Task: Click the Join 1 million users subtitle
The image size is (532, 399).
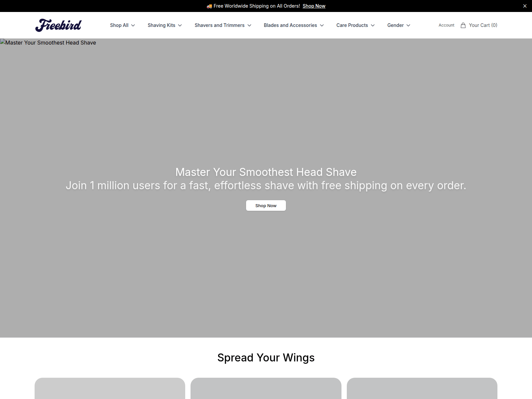Action: (266, 185)
